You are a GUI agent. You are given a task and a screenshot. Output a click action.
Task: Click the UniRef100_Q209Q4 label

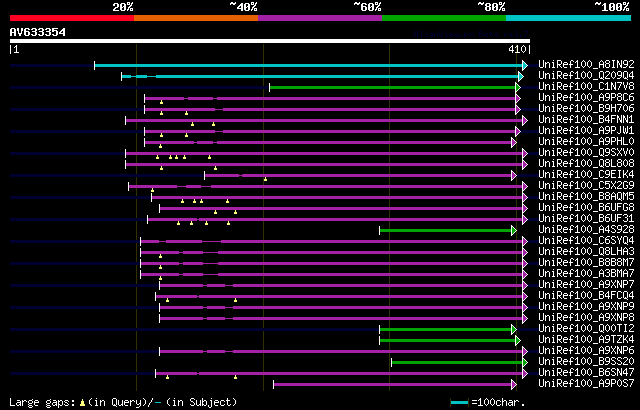coord(586,75)
